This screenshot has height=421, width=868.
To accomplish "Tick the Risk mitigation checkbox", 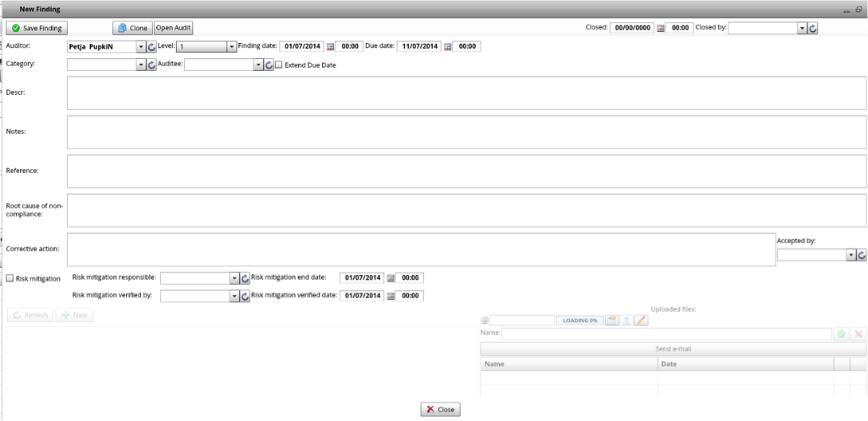I will pos(10,278).
